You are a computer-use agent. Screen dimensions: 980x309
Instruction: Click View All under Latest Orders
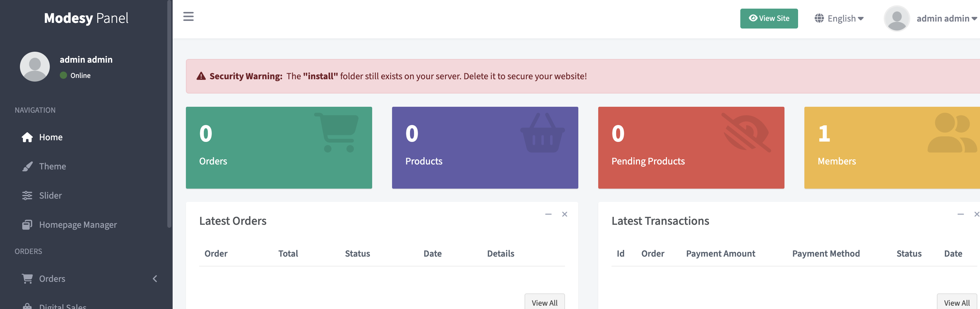point(544,302)
